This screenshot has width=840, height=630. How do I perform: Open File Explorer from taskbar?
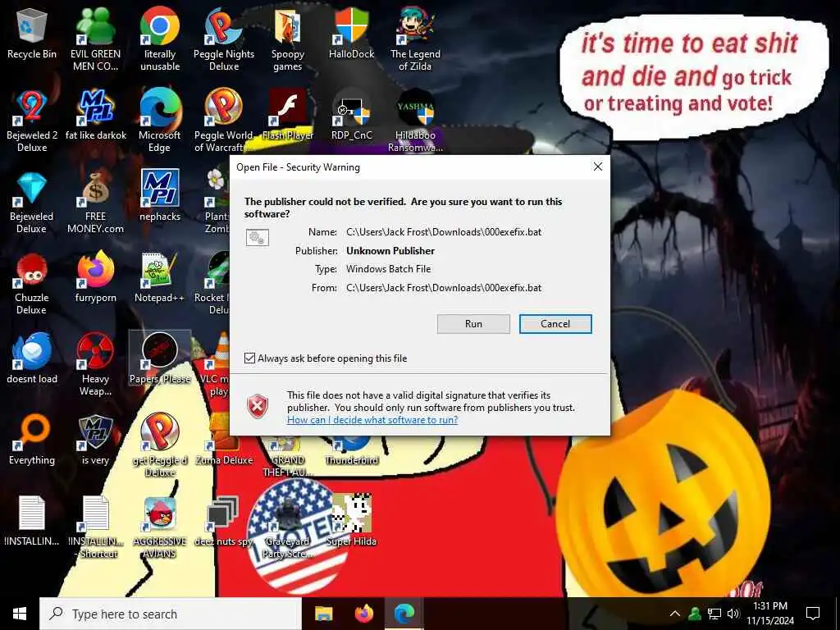coord(323,614)
